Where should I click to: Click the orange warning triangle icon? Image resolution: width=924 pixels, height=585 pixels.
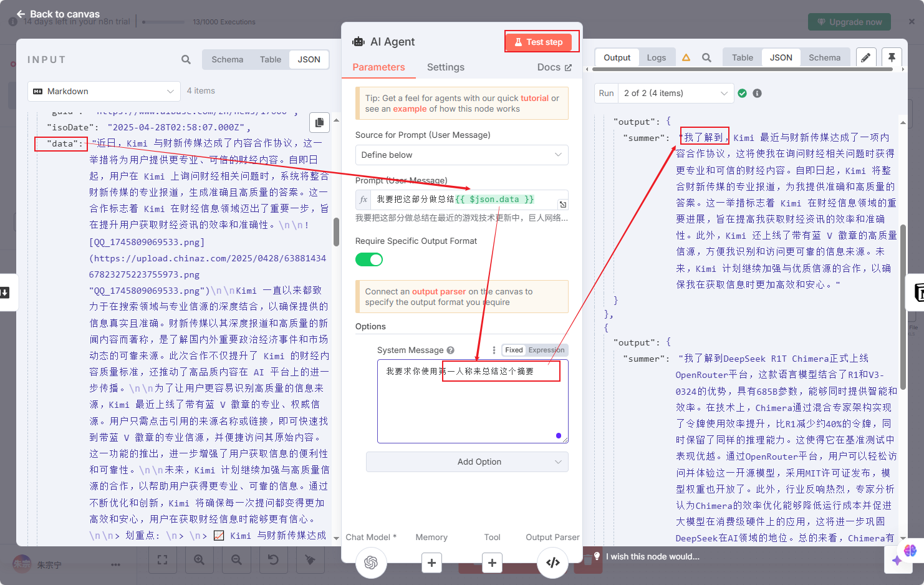(x=686, y=57)
